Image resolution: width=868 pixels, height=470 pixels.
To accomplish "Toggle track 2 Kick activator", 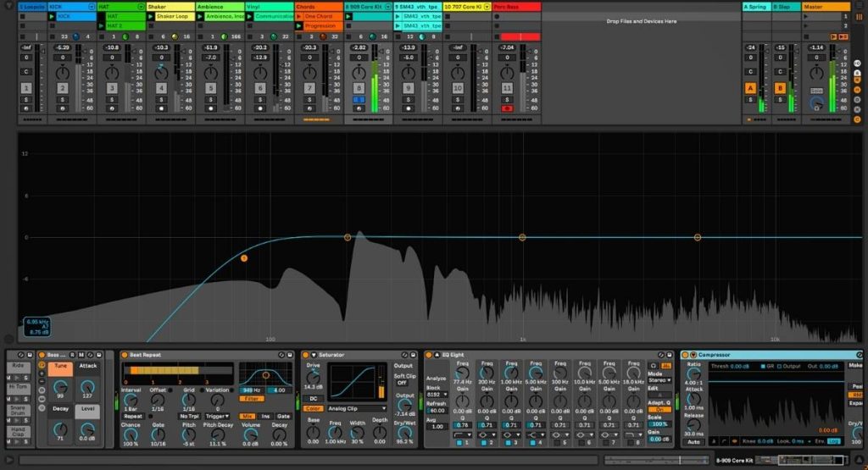I will [63, 88].
